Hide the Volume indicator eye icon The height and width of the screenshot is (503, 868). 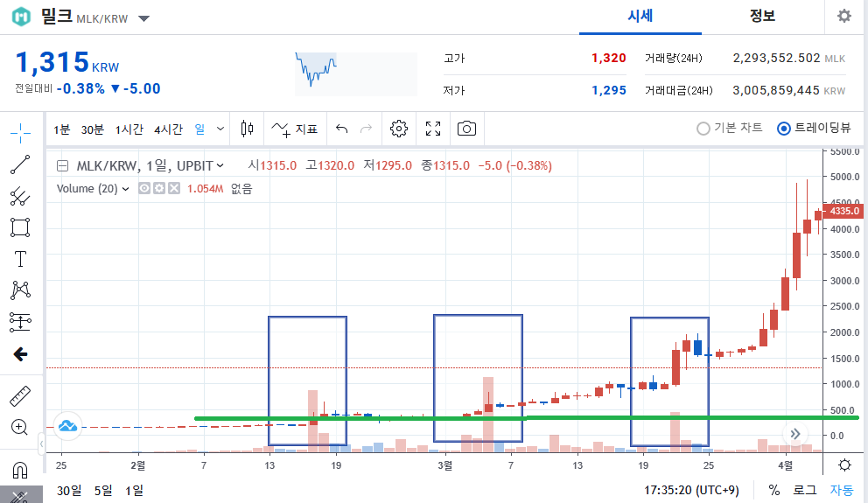(143, 189)
